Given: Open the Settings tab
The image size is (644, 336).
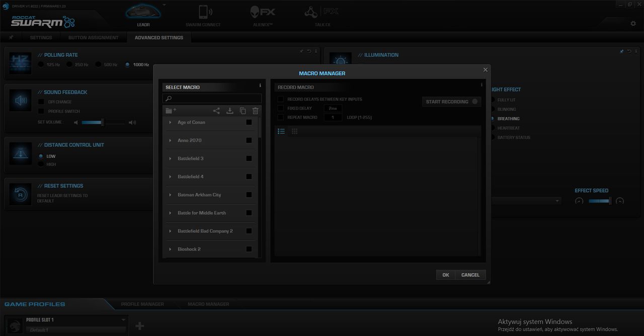Looking at the screenshot, I should (x=41, y=38).
